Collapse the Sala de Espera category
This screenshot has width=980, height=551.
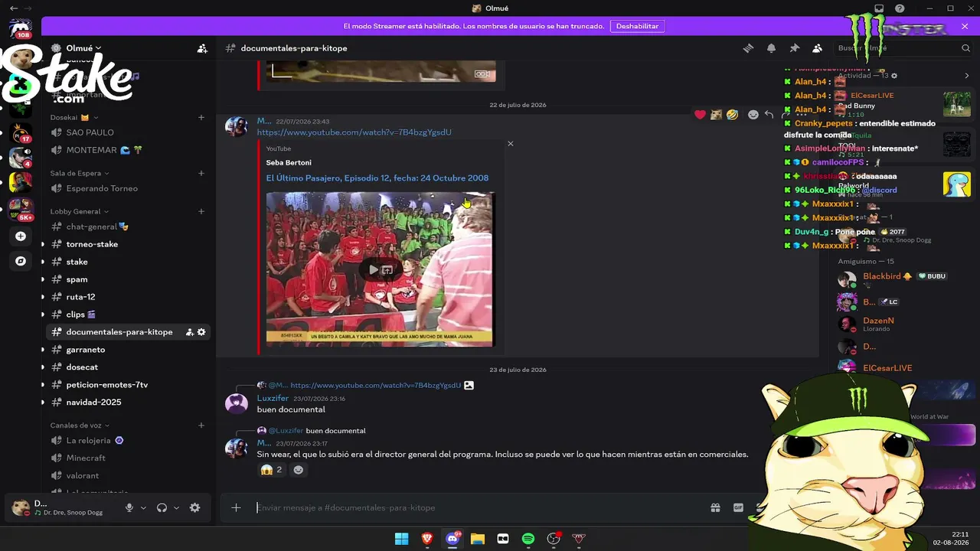80,174
